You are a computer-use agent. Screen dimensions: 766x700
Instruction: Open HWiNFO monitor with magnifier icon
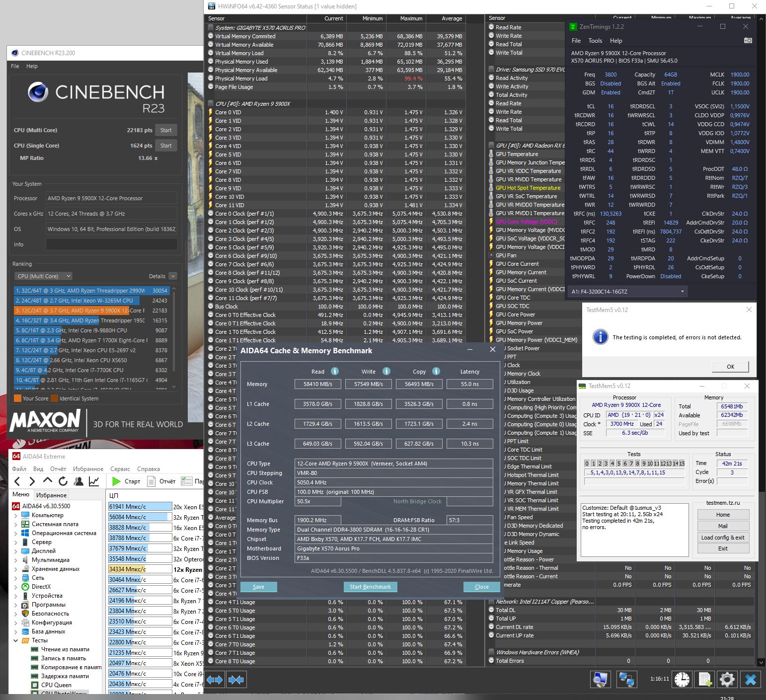(601, 679)
